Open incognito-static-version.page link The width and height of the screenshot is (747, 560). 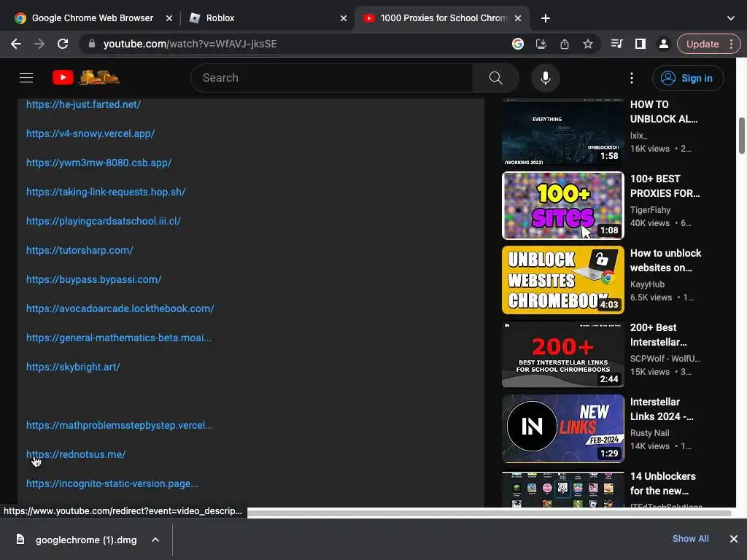tap(112, 483)
